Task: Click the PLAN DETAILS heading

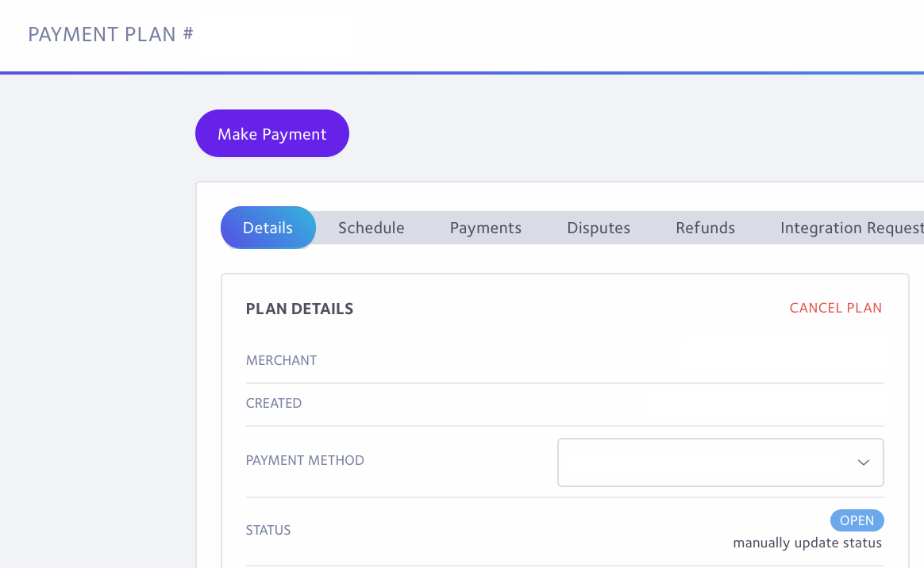Action: point(299,309)
